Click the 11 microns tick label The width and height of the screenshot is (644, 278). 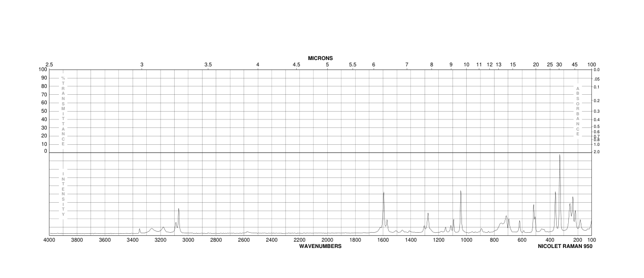tap(479, 64)
